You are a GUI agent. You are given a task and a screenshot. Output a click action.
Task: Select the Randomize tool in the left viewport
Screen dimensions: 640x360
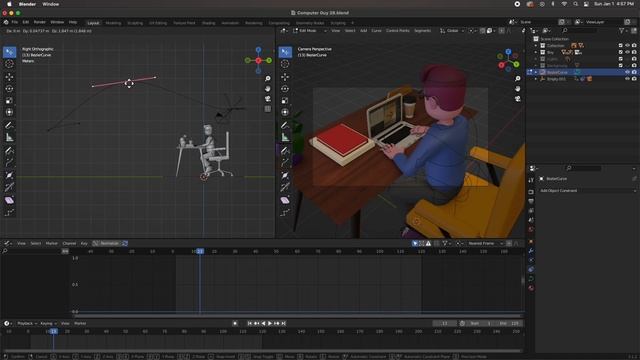click(x=9, y=213)
